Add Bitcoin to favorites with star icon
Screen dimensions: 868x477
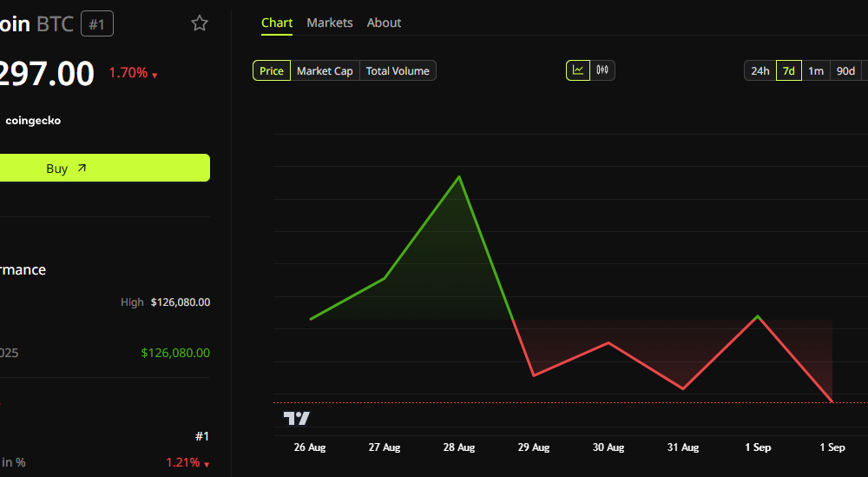[200, 23]
